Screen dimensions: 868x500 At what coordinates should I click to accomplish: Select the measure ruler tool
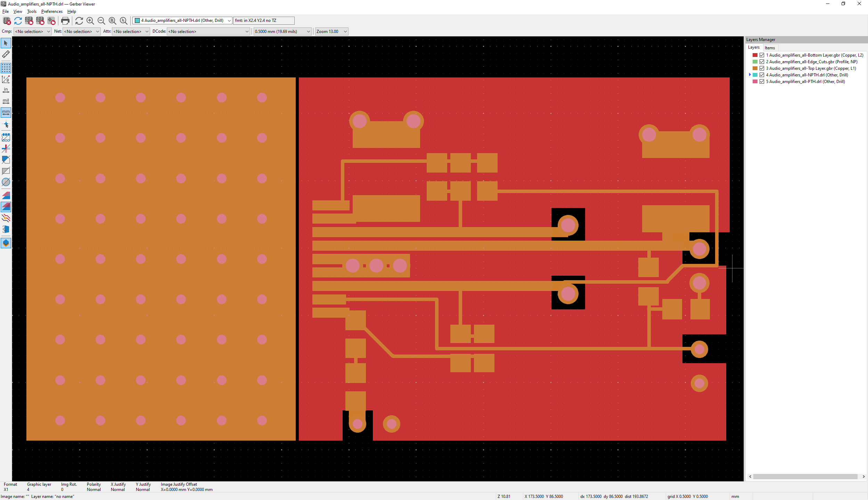pos(6,54)
